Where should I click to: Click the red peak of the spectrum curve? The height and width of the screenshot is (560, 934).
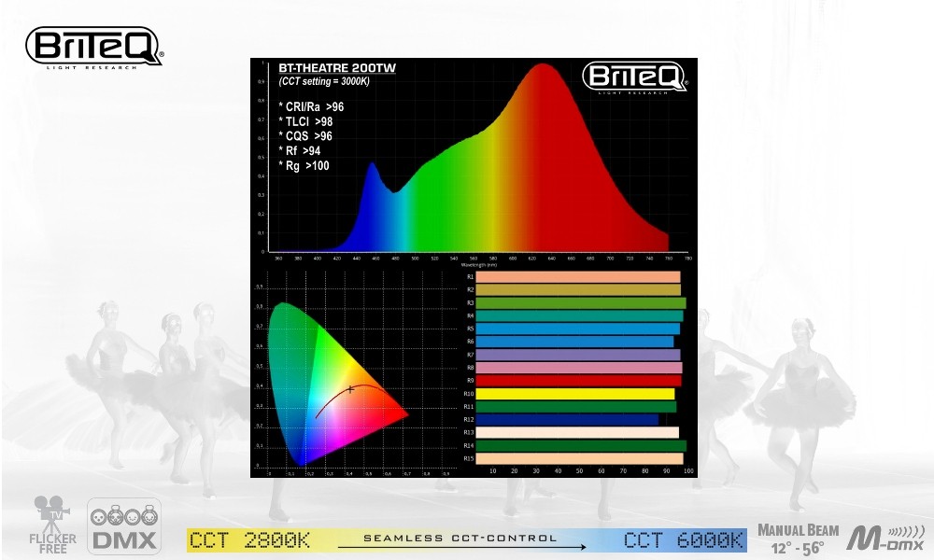[x=543, y=66]
